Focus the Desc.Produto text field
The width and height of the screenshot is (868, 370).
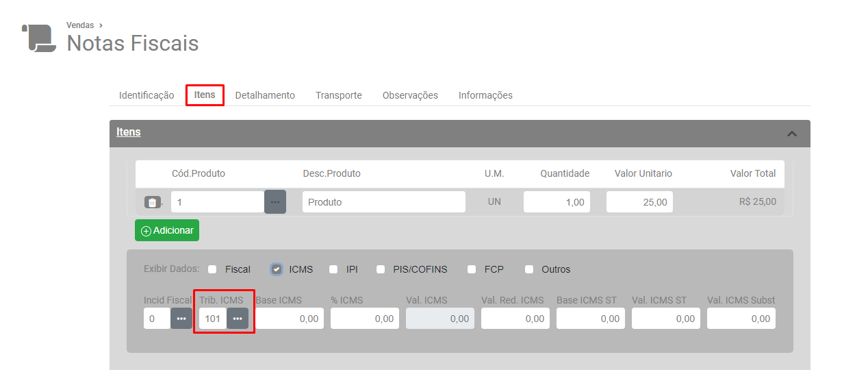pos(383,202)
